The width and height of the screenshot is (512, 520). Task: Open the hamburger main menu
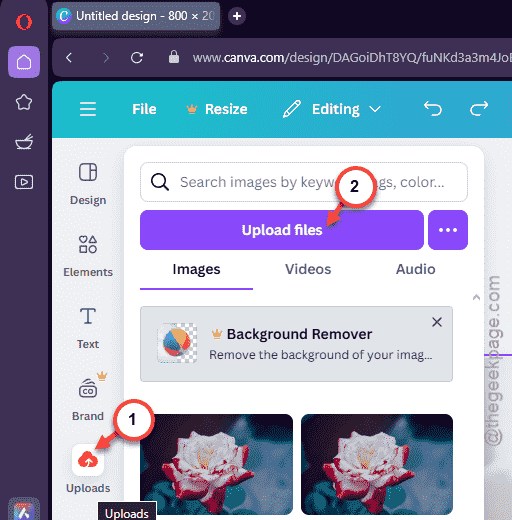88,109
